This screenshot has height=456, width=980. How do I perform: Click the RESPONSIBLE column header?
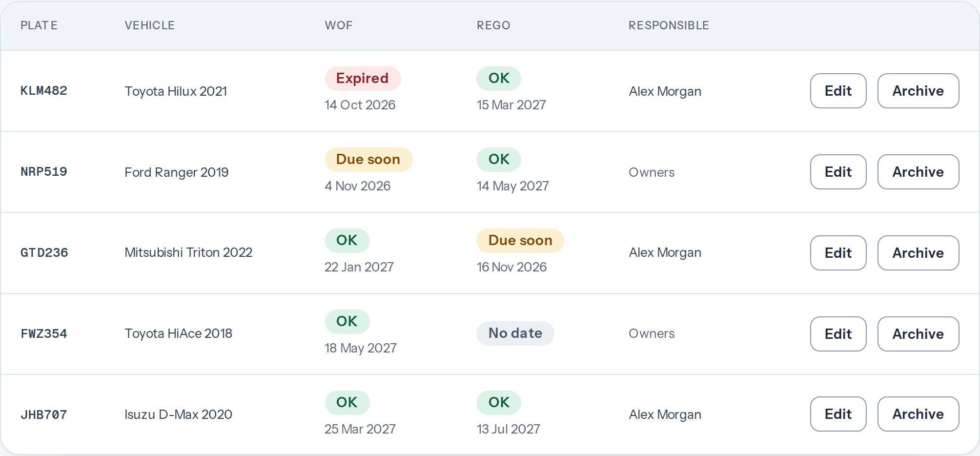[669, 25]
